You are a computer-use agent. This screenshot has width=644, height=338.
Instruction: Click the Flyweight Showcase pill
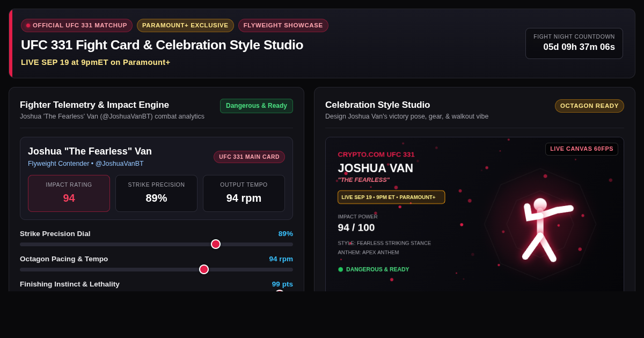coord(283,25)
